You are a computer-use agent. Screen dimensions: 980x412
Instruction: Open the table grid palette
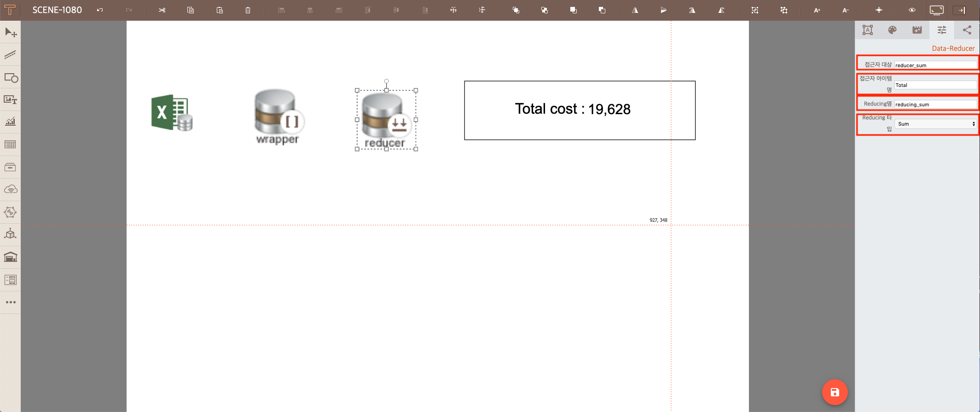click(11, 145)
